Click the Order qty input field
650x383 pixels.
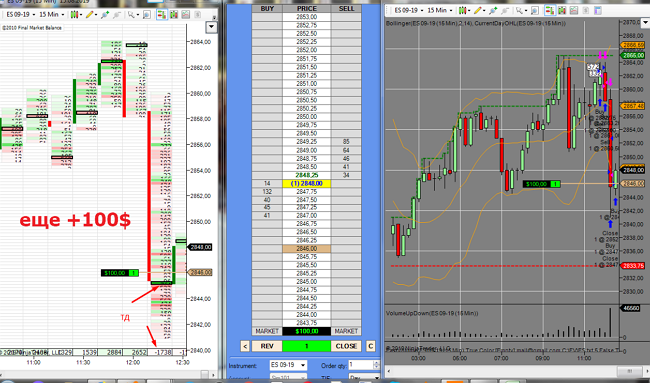click(360, 365)
